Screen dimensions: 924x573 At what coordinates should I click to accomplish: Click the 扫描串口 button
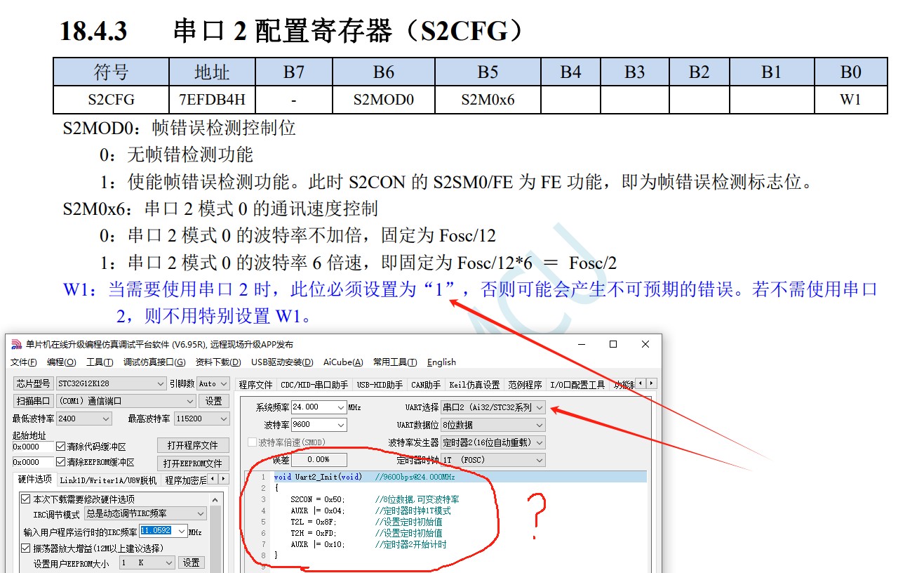click(33, 401)
